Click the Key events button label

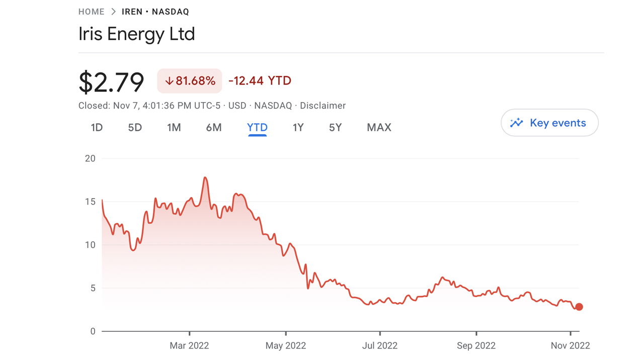pos(558,123)
